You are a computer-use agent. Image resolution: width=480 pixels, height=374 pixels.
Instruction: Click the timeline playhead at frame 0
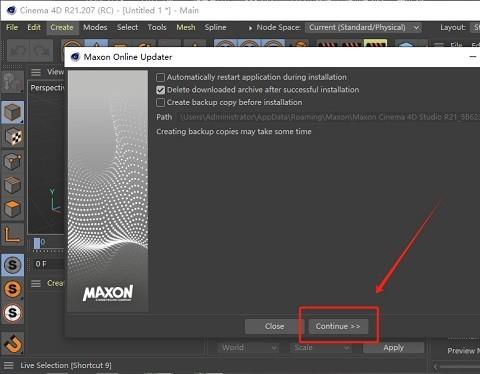point(37,243)
